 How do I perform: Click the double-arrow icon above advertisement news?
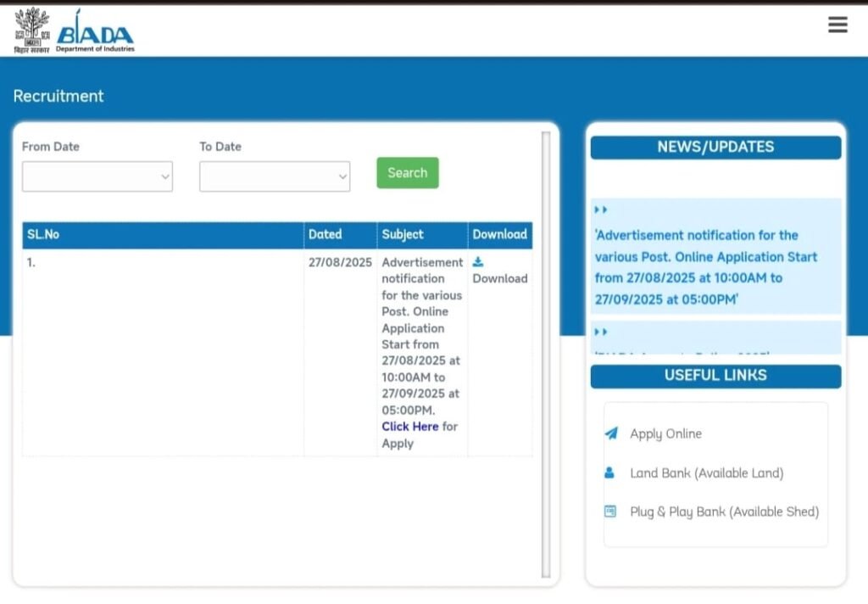601,210
